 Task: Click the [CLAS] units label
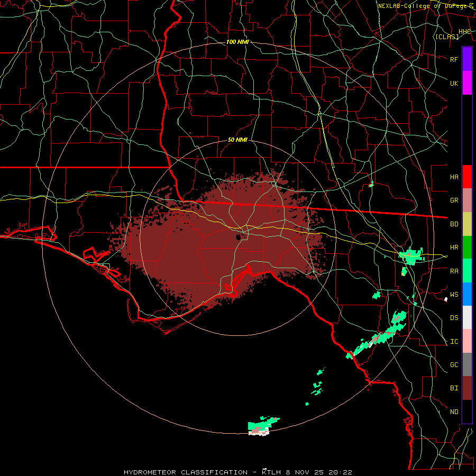[x=447, y=36]
